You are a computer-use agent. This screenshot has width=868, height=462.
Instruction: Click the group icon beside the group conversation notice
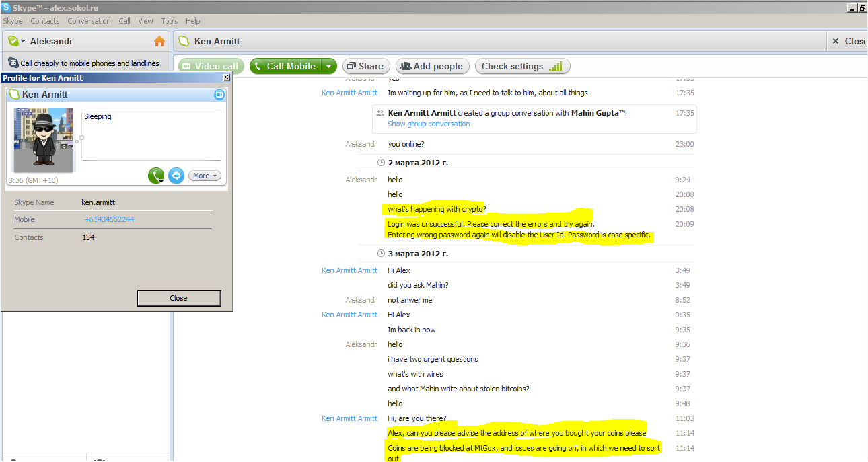(x=380, y=113)
